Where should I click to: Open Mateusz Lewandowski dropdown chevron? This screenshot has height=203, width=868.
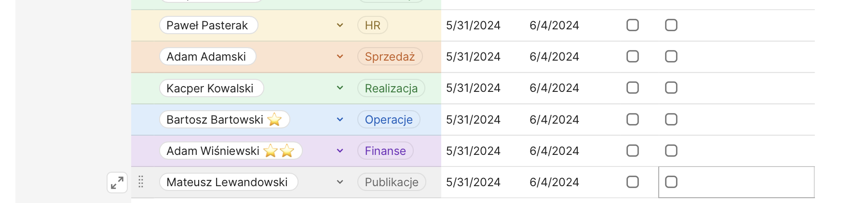click(x=340, y=182)
